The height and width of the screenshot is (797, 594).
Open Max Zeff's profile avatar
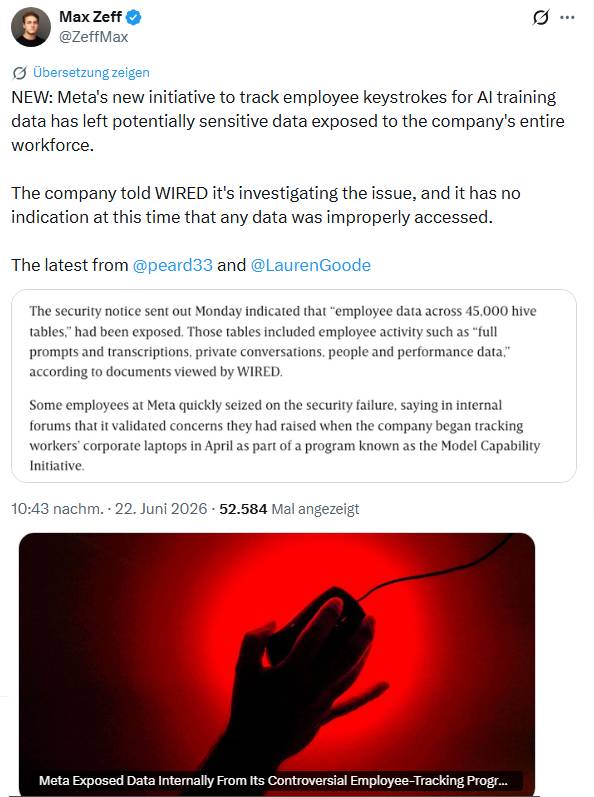(30, 27)
